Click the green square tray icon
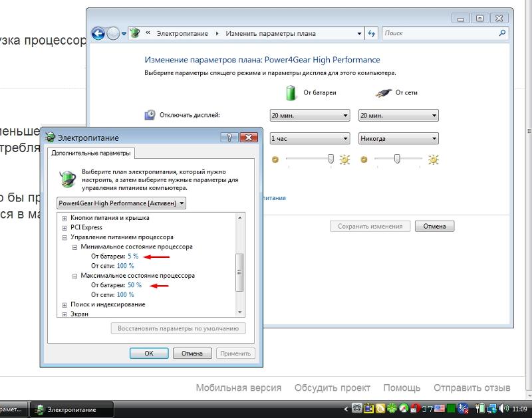Image resolution: width=532 pixels, height=418 pixels. tap(451, 409)
